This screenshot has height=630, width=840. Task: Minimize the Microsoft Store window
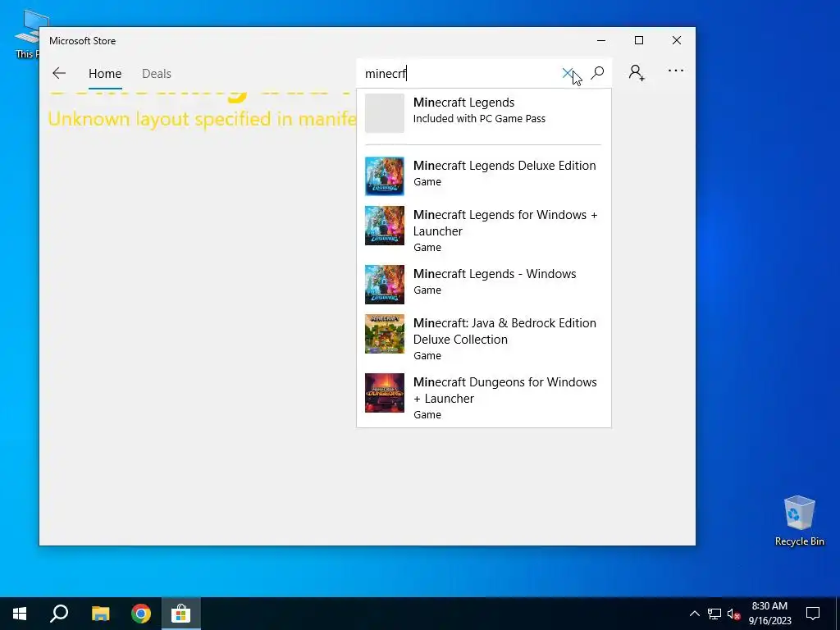[601, 41]
